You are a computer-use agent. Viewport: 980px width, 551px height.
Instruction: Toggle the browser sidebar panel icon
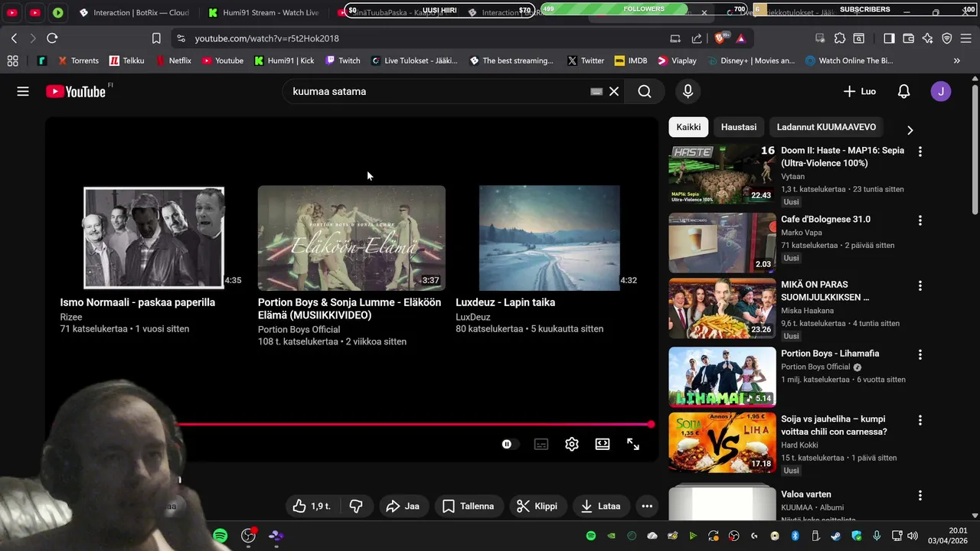click(889, 38)
